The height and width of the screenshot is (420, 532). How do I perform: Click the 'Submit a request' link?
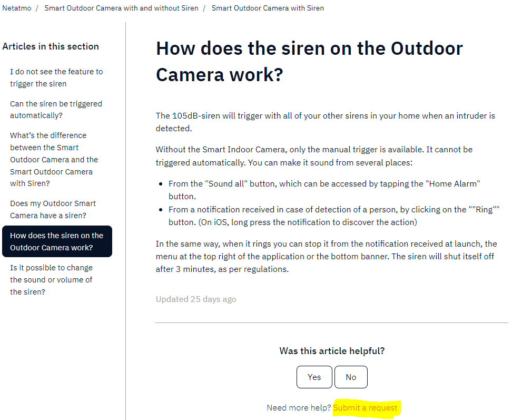[x=365, y=408]
